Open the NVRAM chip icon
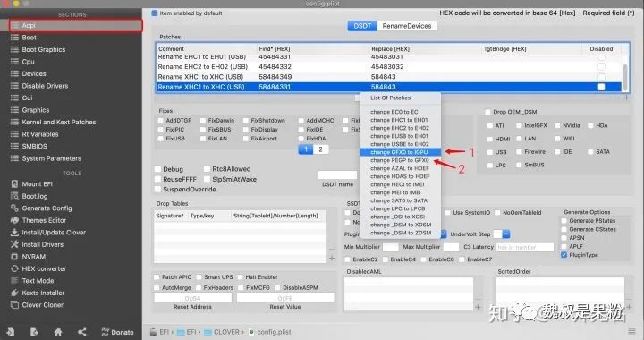This screenshot has height=340, width=644. (x=14, y=257)
